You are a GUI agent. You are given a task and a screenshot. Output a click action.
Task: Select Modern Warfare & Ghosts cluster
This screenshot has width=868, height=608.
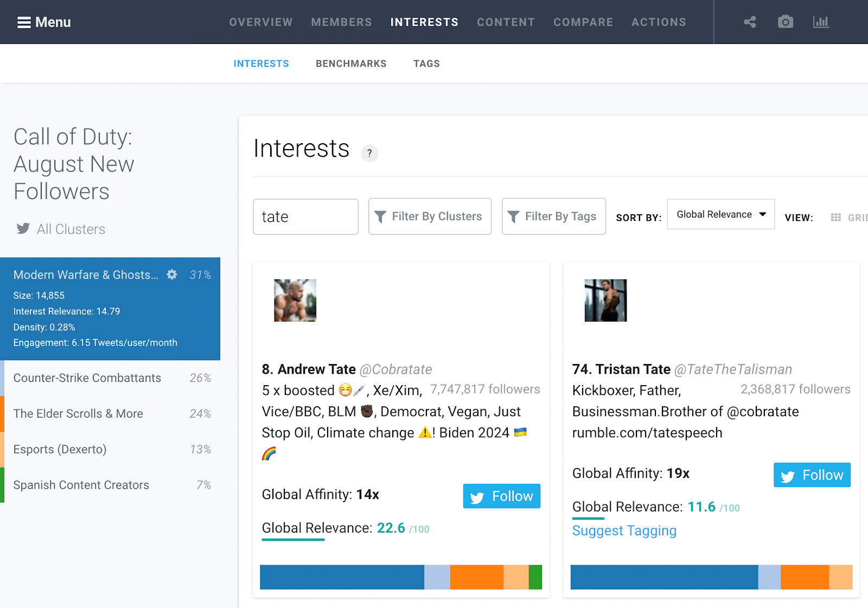pyautogui.click(x=110, y=309)
